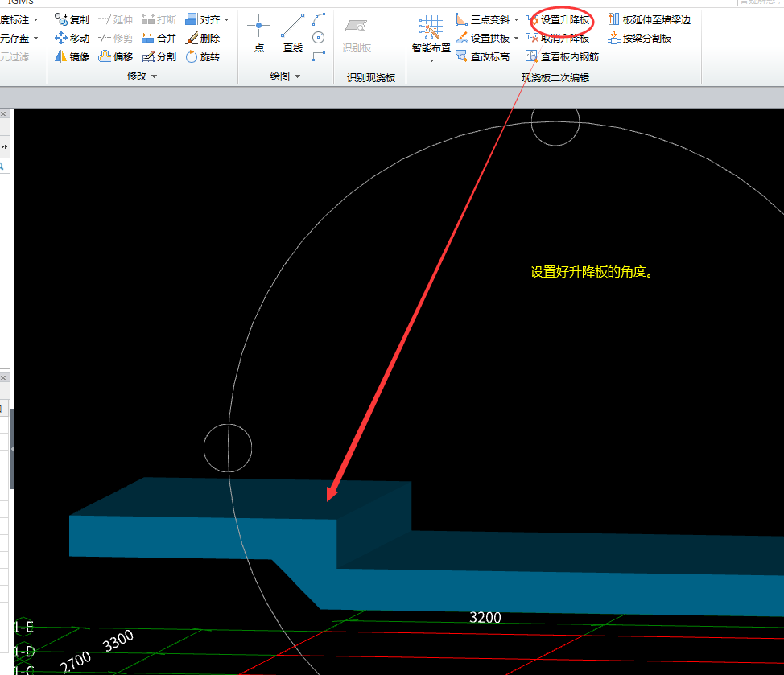Close the upper left side panel
This screenshot has height=675, width=784.
3,114
